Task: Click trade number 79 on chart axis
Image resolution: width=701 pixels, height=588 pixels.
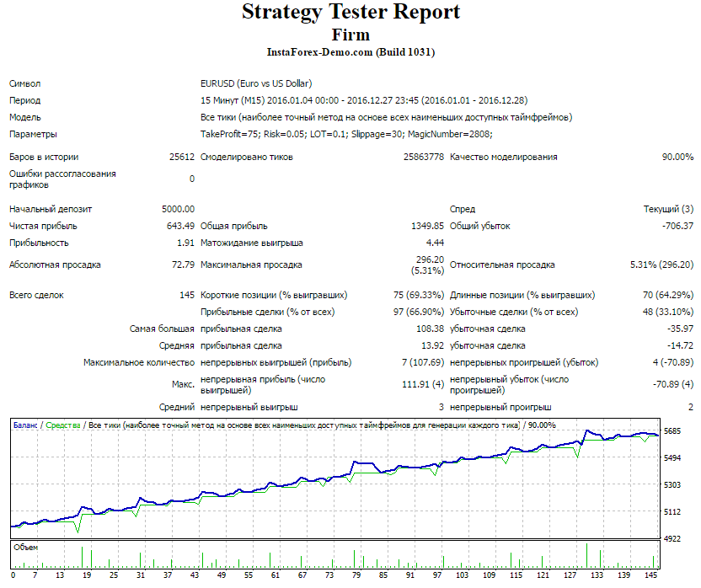Action: point(356,575)
